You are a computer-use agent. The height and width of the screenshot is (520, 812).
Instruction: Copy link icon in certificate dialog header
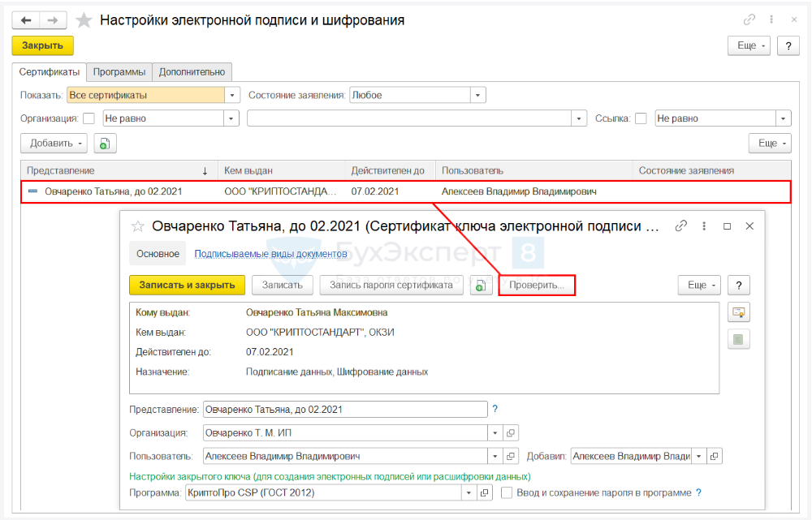(681, 226)
